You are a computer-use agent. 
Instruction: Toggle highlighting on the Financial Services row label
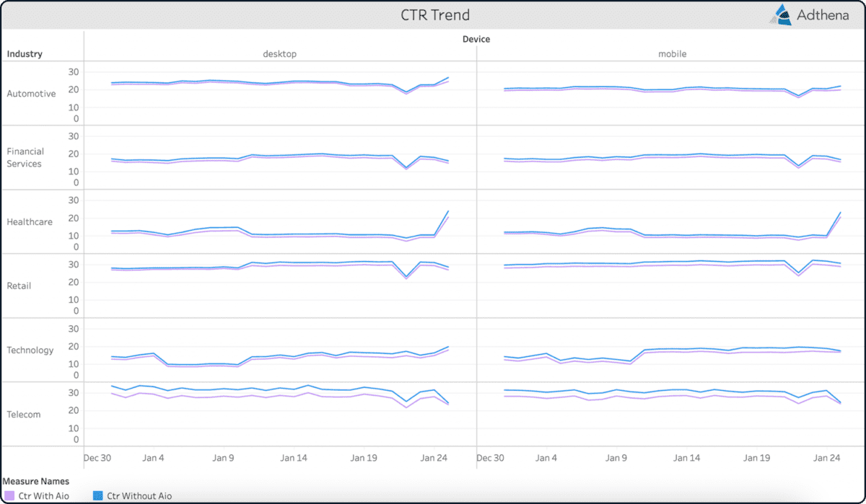[26, 157]
